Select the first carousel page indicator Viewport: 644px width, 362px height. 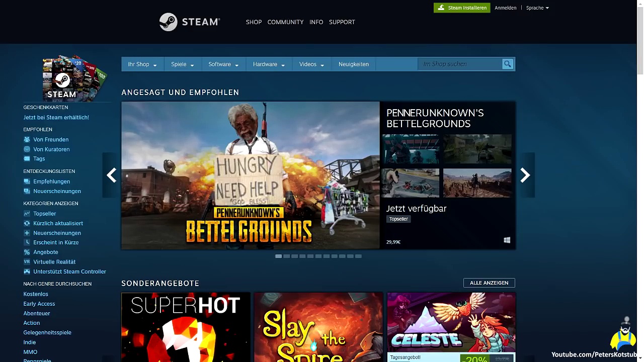(278, 256)
